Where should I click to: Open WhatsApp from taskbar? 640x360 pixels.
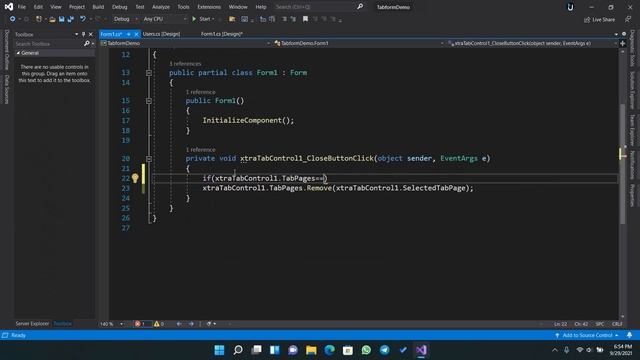click(366, 350)
